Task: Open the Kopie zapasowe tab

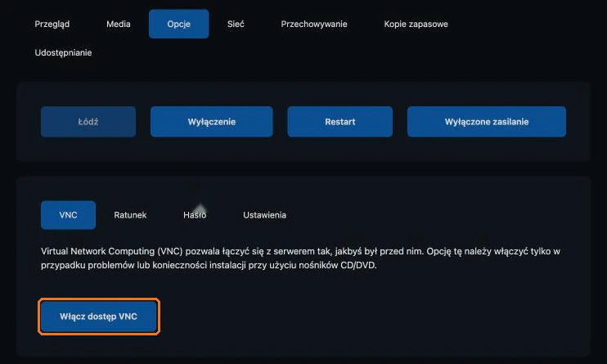Action: click(416, 24)
